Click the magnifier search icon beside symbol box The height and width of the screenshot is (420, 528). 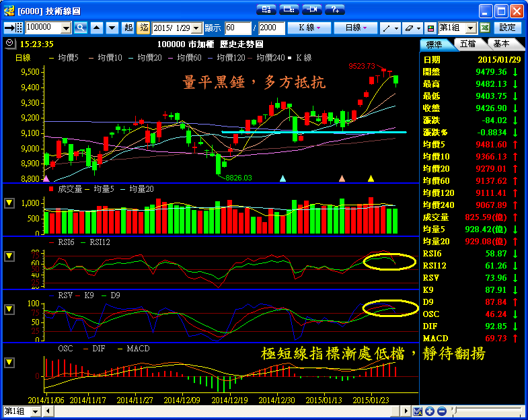tap(81, 28)
